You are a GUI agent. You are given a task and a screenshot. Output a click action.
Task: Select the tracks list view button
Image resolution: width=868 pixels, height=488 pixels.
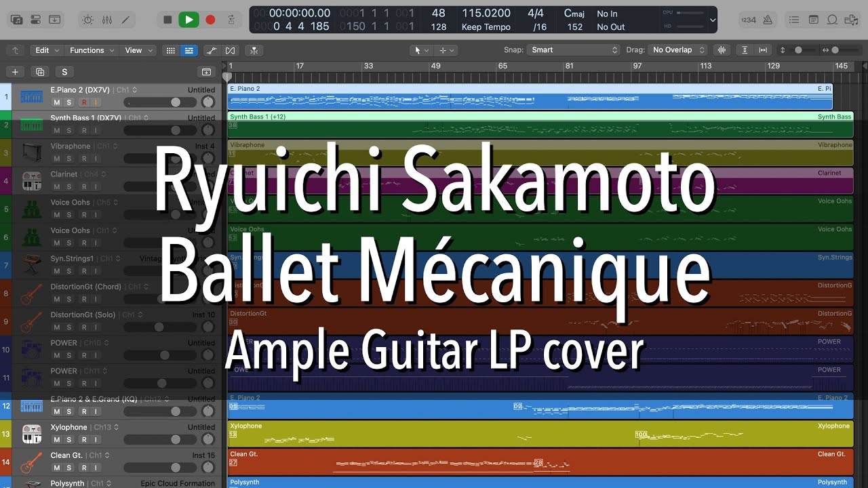[189, 50]
